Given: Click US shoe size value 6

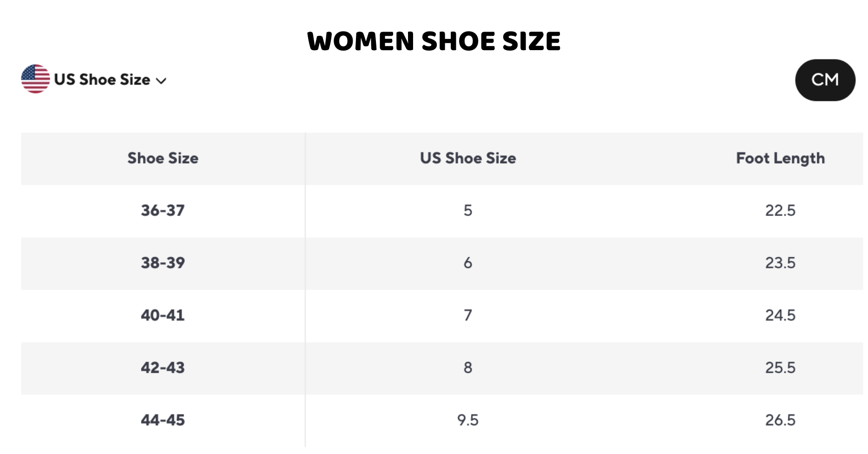Looking at the screenshot, I should 467,263.
